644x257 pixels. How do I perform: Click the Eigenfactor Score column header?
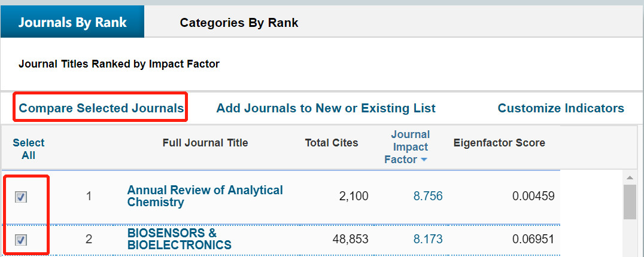(x=499, y=143)
